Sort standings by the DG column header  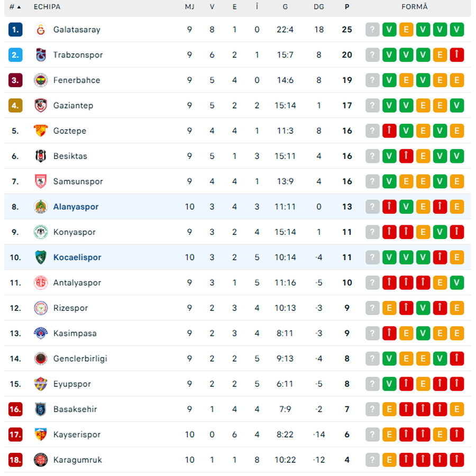pos(318,7)
